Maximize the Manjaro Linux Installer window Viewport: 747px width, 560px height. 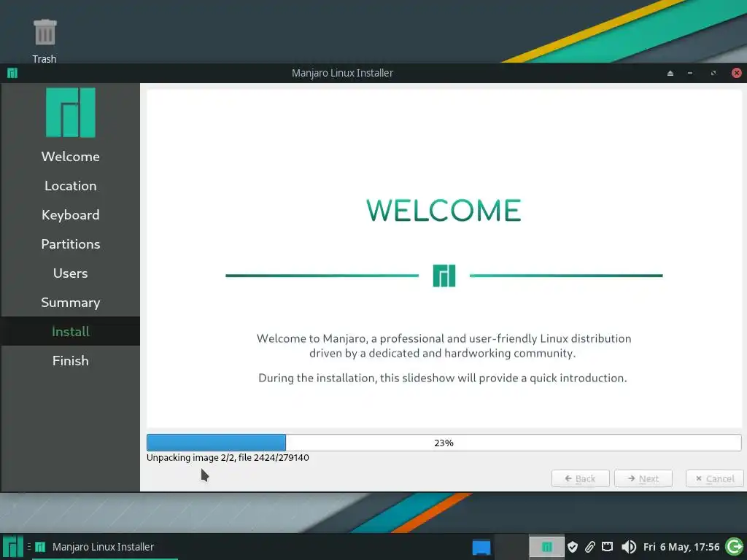(713, 73)
